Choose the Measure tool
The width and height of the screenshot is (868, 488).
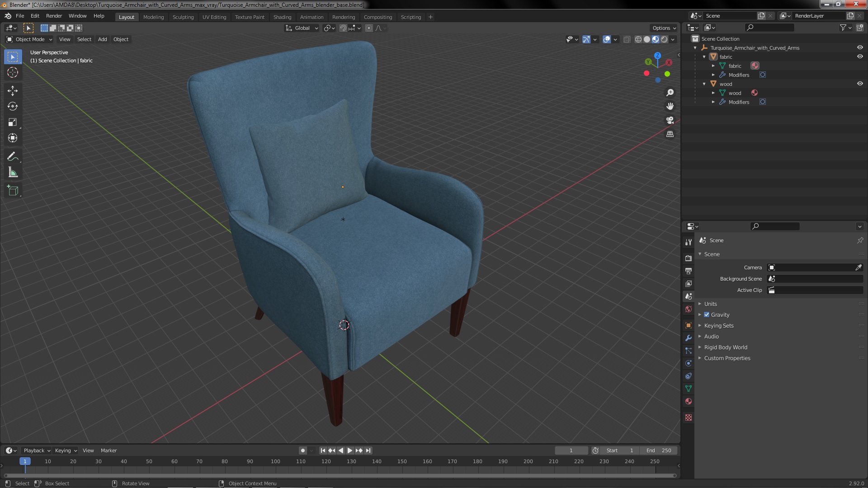(x=13, y=173)
